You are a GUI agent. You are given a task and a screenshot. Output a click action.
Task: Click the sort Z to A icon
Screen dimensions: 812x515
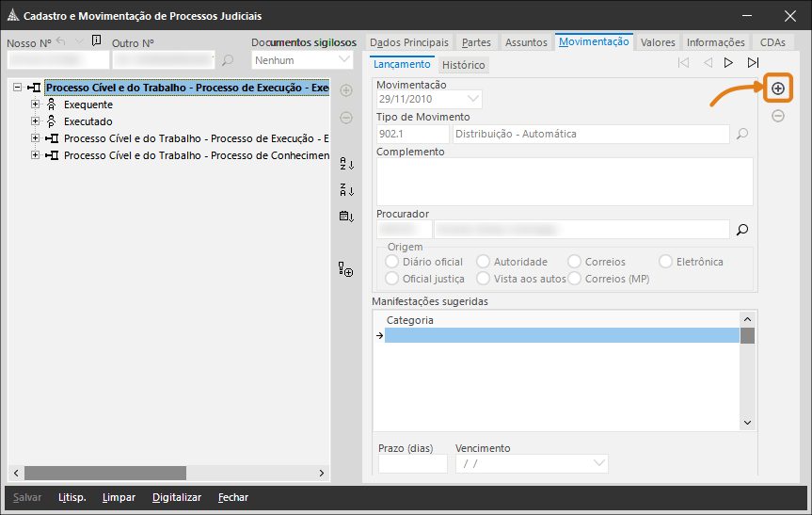(346, 190)
